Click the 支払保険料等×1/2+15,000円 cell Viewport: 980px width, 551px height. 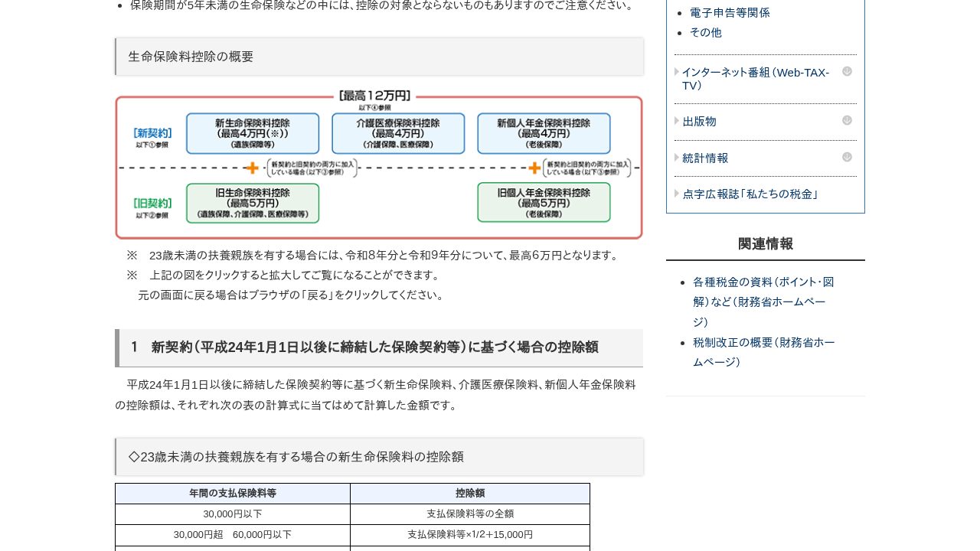pos(470,535)
